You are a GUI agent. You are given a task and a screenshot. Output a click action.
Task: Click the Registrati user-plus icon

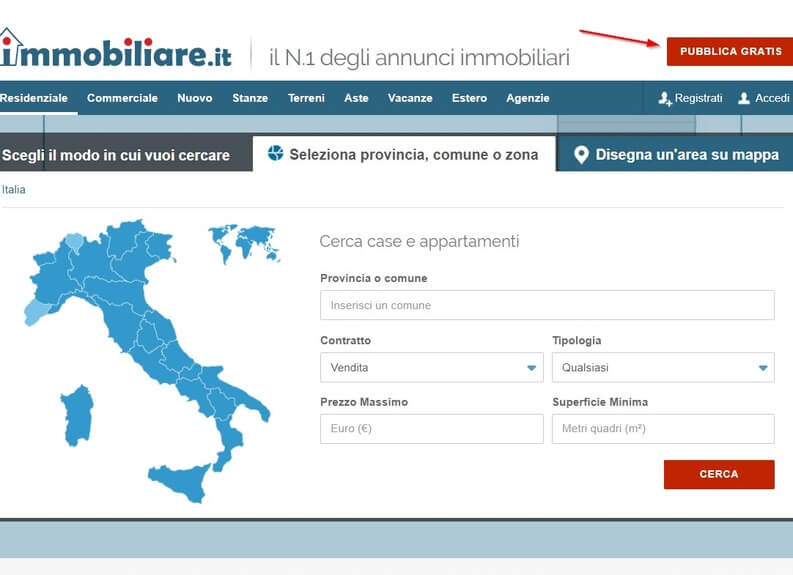665,98
